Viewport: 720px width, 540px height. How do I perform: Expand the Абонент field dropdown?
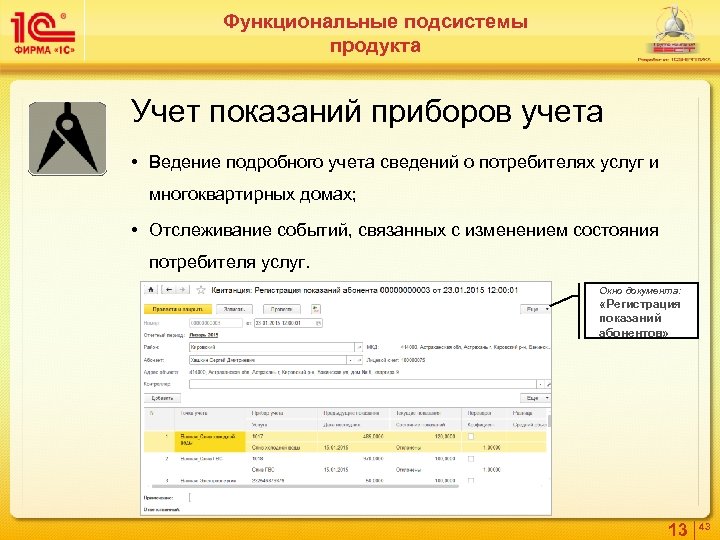[x=351, y=360]
